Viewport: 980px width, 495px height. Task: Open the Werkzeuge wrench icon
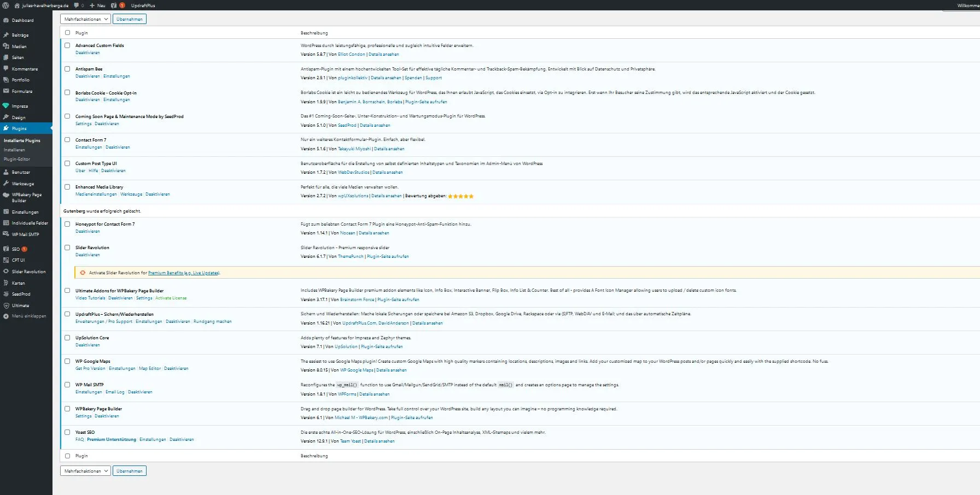pyautogui.click(x=6, y=184)
